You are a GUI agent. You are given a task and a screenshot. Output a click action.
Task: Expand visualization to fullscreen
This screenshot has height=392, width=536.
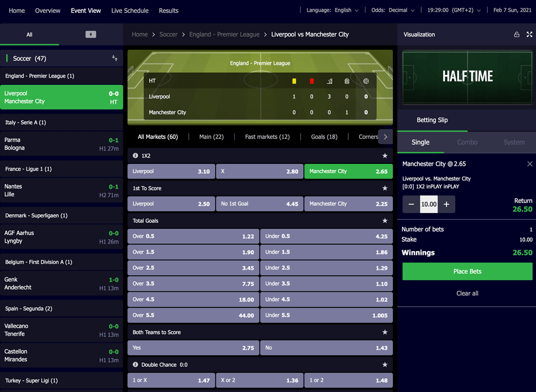[530, 34]
